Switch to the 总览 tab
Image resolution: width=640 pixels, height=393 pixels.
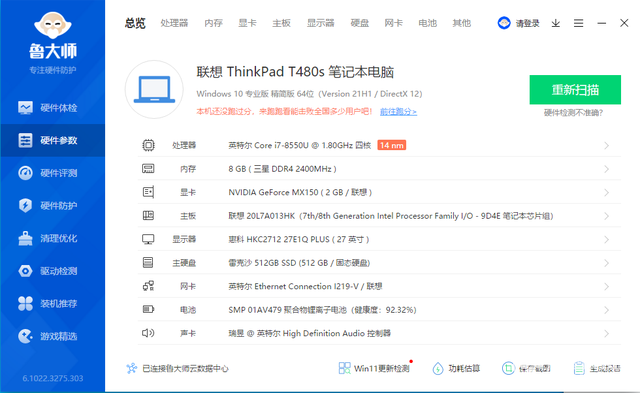[x=135, y=23]
